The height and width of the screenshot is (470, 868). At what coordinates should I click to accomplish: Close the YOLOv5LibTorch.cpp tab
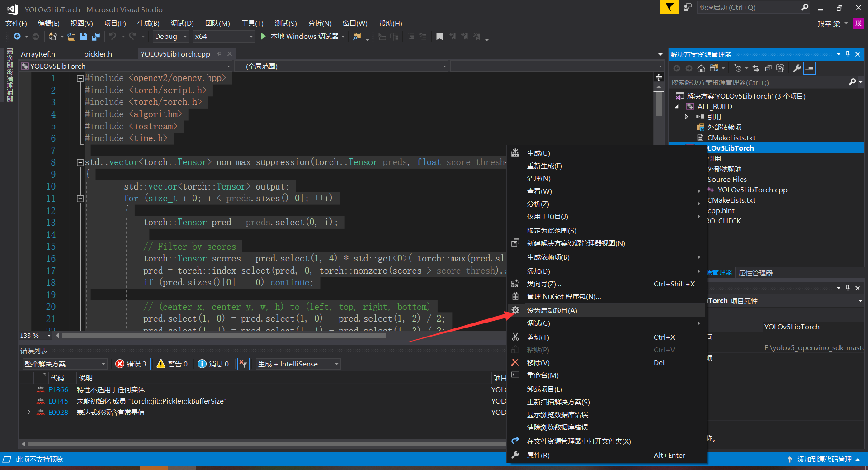point(230,54)
